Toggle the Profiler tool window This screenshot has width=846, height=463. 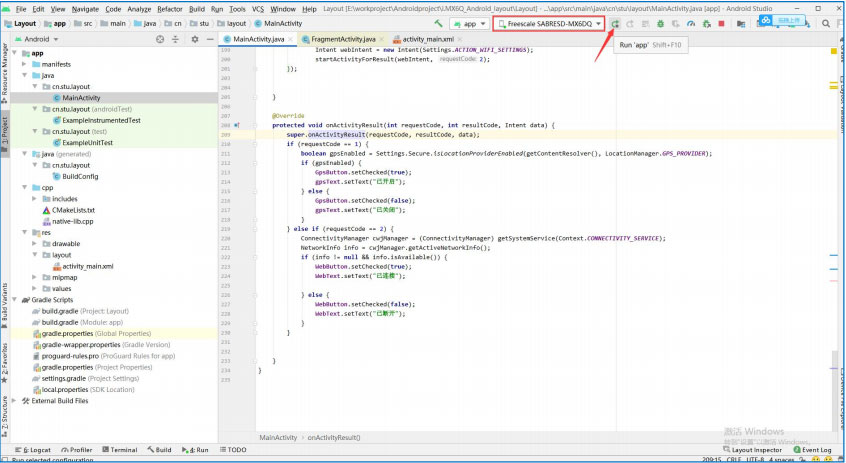[77, 450]
